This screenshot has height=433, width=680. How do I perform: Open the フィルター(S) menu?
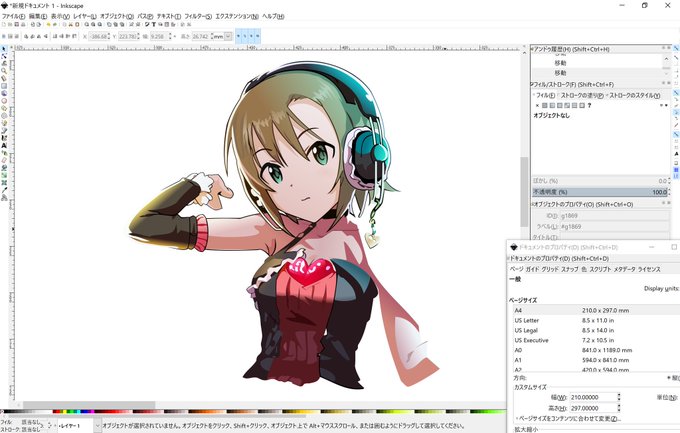198,16
